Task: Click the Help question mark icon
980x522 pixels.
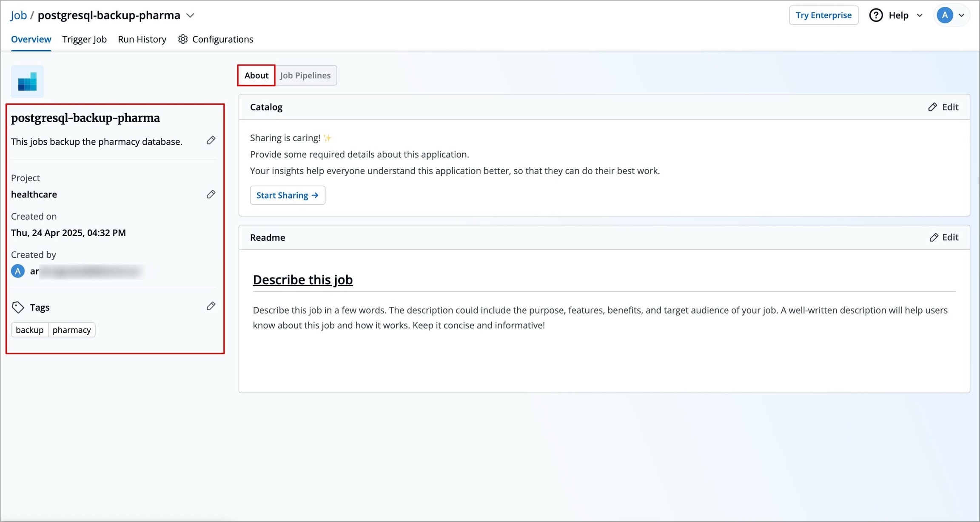Action: 876,15
